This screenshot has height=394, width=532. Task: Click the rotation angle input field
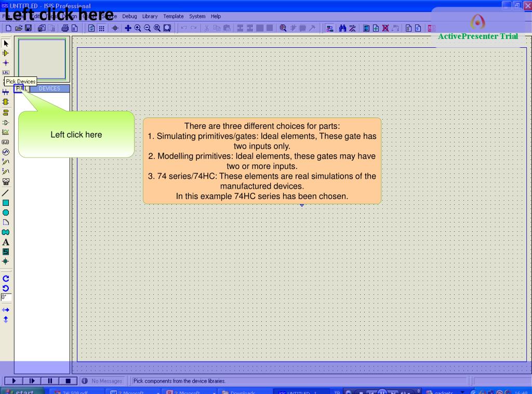coord(6,298)
